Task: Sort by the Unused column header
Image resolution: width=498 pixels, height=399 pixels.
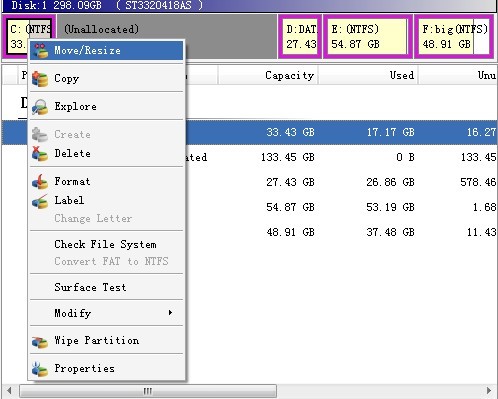Action: click(458, 75)
